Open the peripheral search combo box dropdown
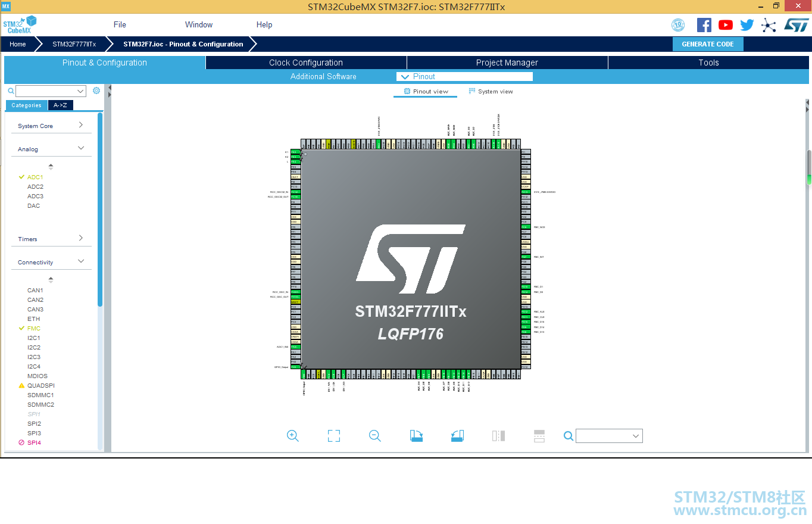812x524 pixels. pyautogui.click(x=81, y=91)
